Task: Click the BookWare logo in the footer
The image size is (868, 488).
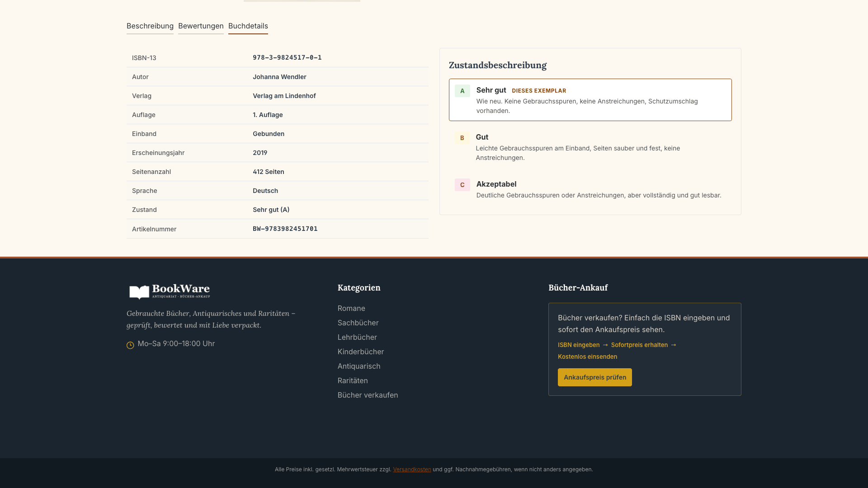Action: click(170, 292)
